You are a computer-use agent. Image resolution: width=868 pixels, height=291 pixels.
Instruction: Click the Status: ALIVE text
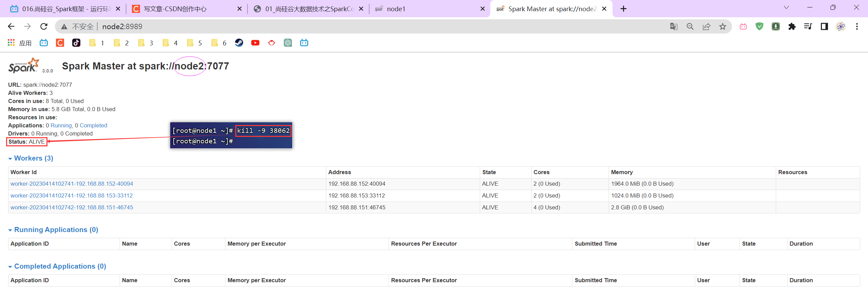pos(26,142)
